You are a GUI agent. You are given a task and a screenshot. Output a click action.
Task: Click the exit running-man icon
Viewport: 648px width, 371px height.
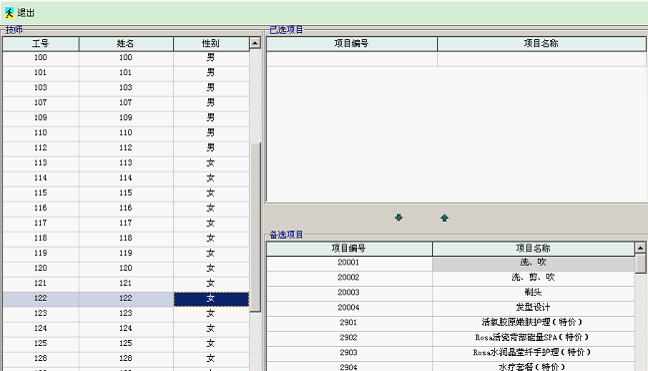pyautogui.click(x=9, y=13)
